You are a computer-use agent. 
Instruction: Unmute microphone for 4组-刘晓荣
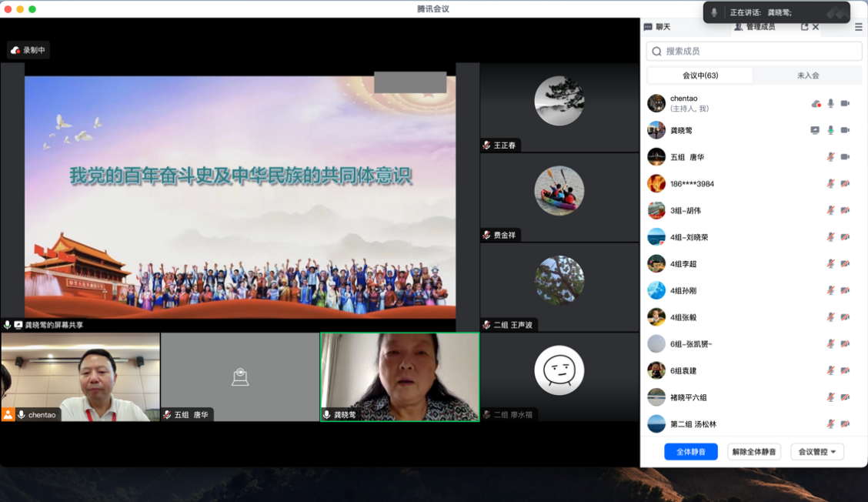[830, 237]
